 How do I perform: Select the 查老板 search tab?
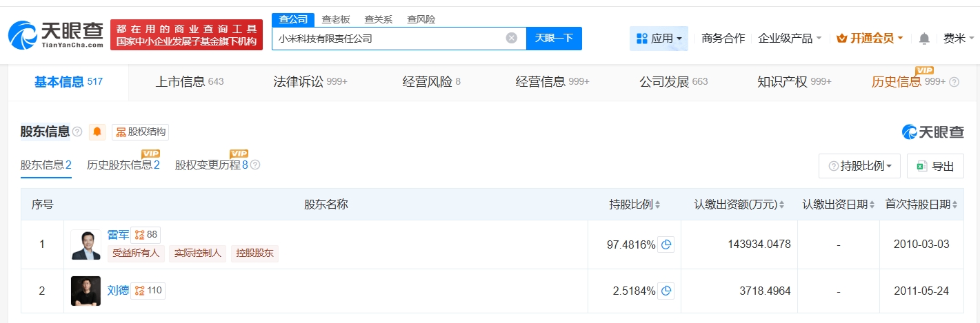pyautogui.click(x=336, y=19)
